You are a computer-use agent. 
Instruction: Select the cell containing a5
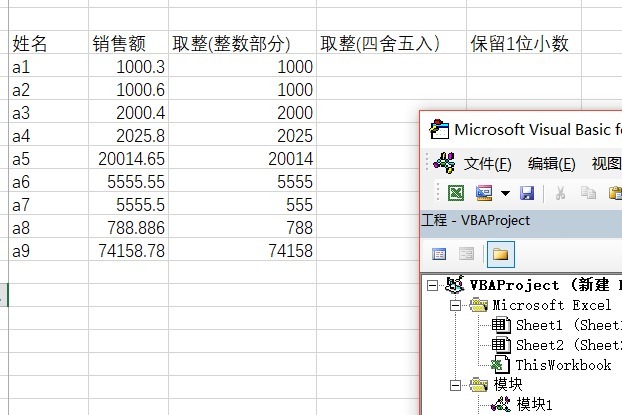pyautogui.click(x=48, y=158)
